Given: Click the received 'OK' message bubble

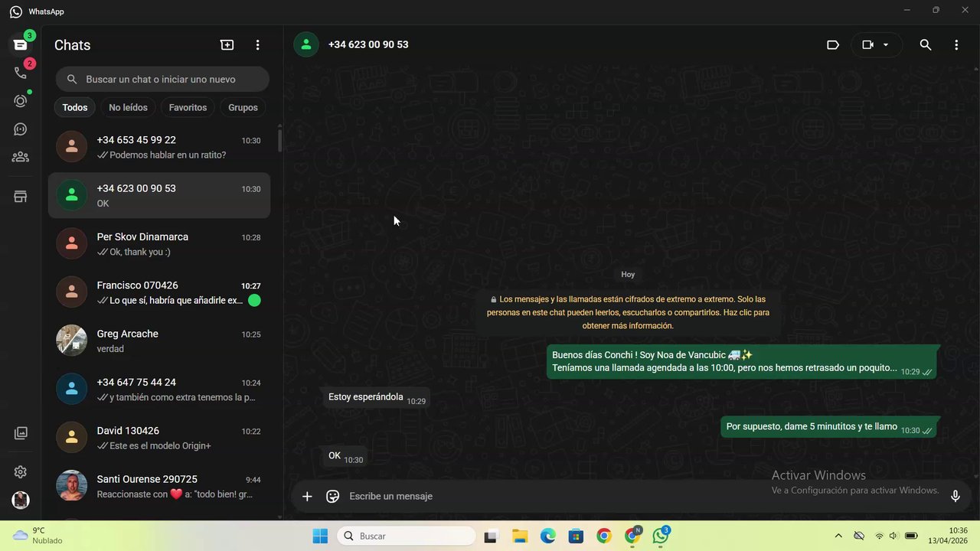Looking at the screenshot, I should coord(344,457).
